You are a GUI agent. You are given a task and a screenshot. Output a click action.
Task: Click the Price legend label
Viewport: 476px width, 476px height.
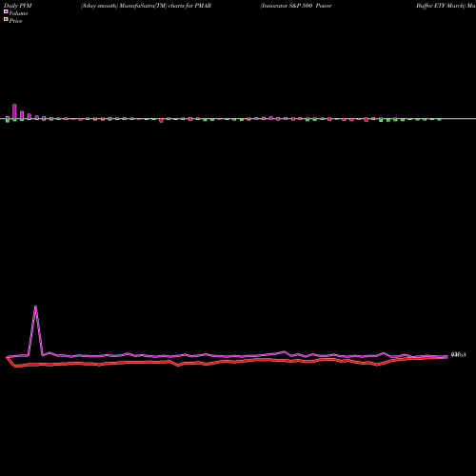tap(15, 21)
